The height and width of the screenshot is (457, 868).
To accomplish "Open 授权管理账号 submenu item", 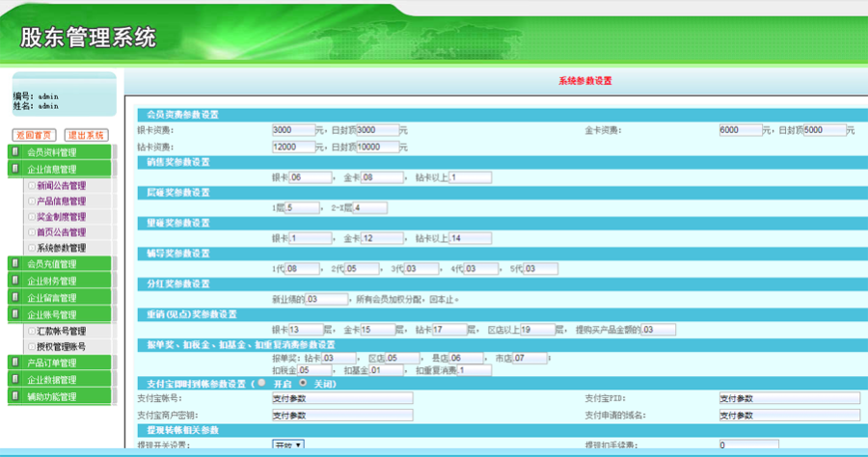I will (x=61, y=346).
